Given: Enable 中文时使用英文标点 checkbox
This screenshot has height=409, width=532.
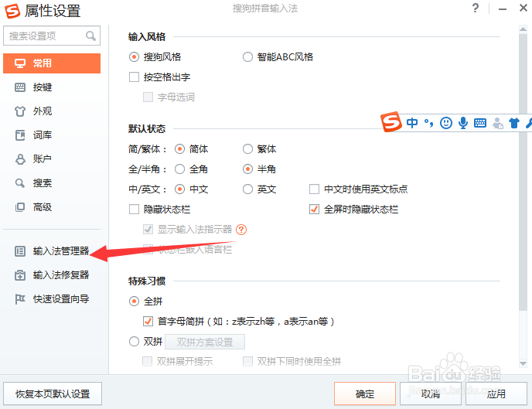Looking at the screenshot, I should (314, 189).
